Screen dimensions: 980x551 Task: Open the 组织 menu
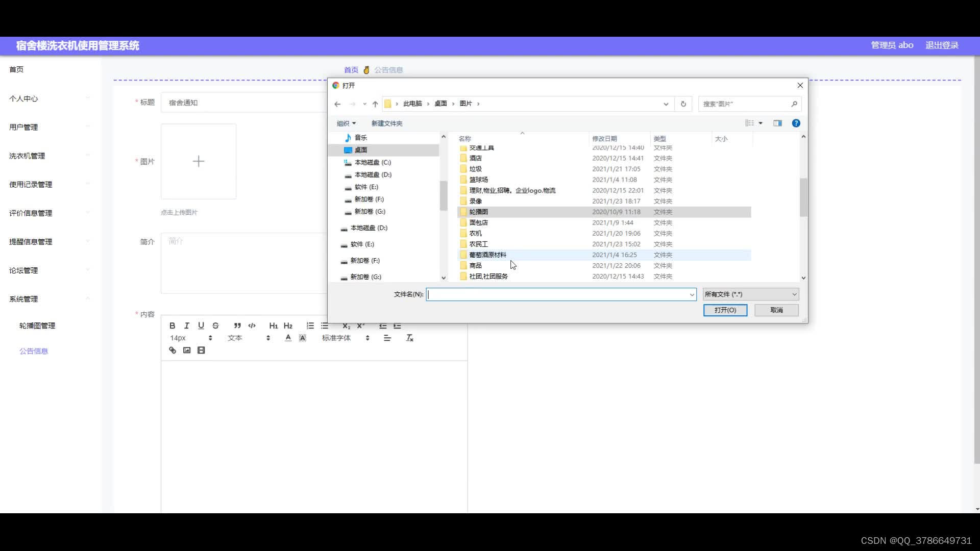(346, 123)
